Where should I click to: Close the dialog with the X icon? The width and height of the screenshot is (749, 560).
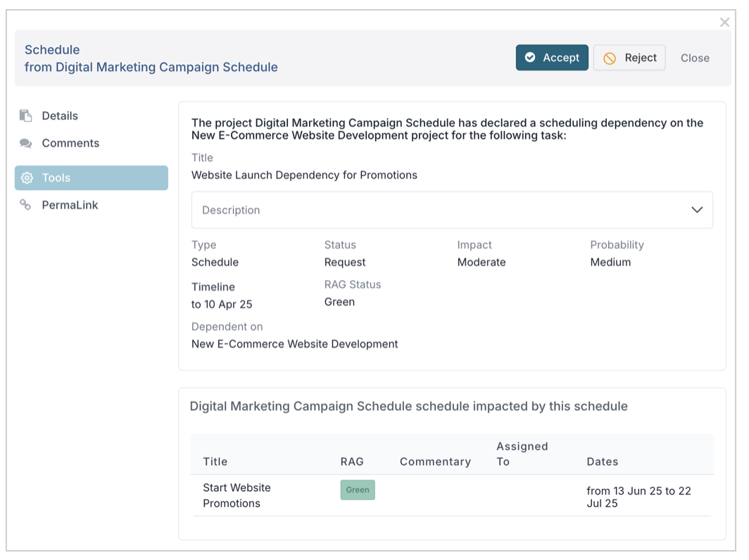[724, 22]
